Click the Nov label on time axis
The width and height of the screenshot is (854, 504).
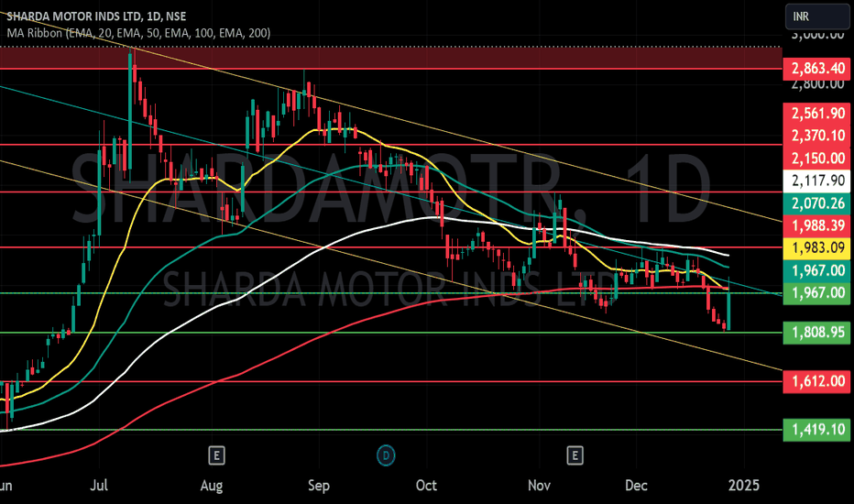pos(539,485)
